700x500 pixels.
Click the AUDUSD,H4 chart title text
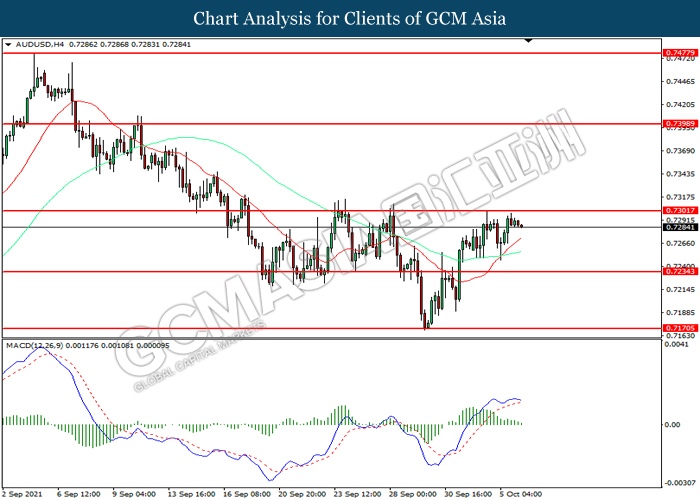tap(40, 45)
